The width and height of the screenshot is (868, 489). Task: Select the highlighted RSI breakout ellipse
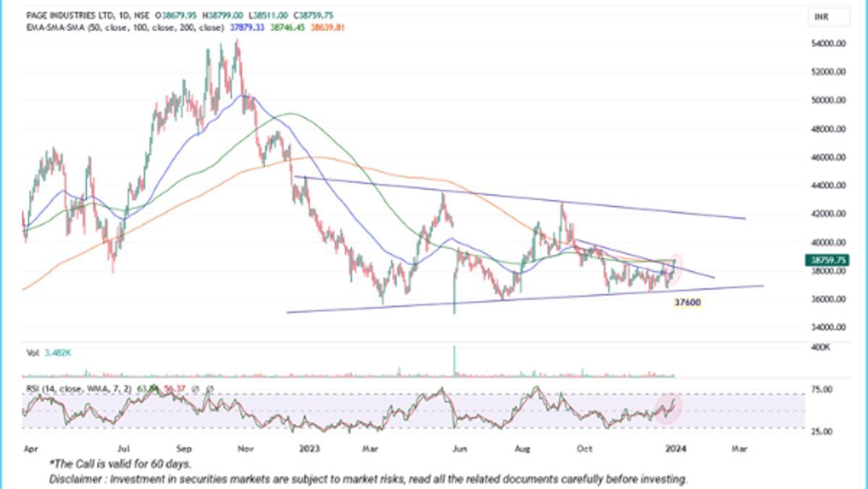pos(668,409)
